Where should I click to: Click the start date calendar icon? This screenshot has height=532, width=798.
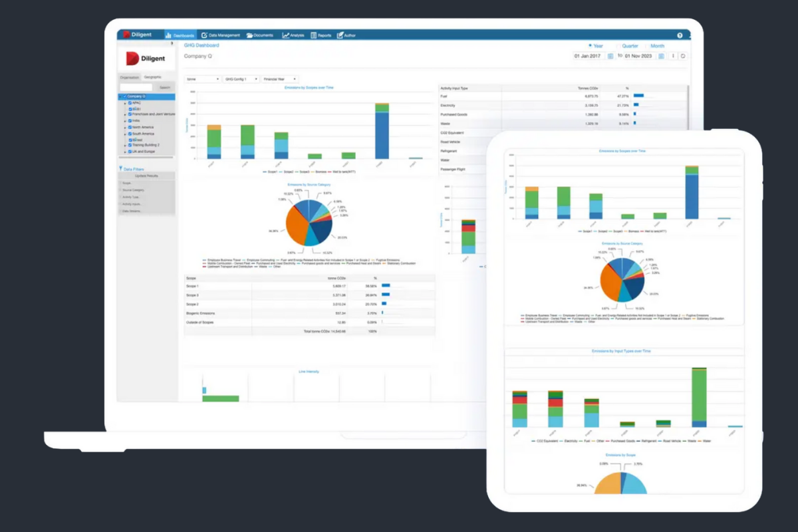610,56
